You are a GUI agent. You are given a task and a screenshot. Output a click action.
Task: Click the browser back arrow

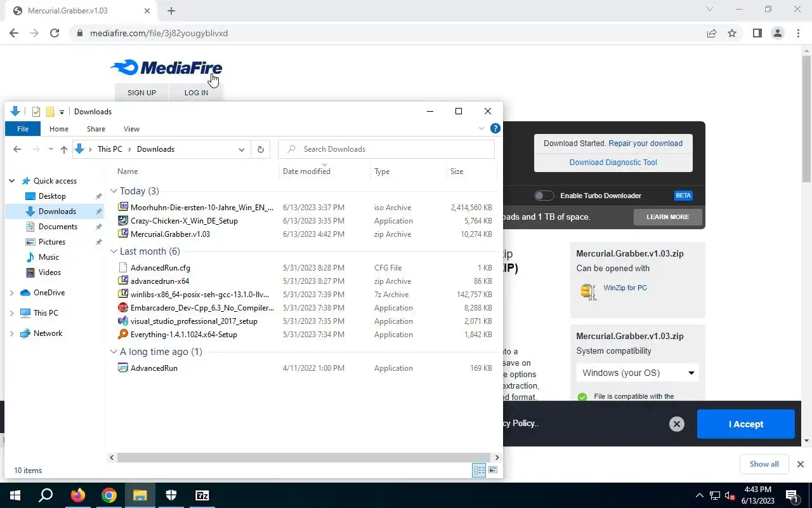point(14,33)
